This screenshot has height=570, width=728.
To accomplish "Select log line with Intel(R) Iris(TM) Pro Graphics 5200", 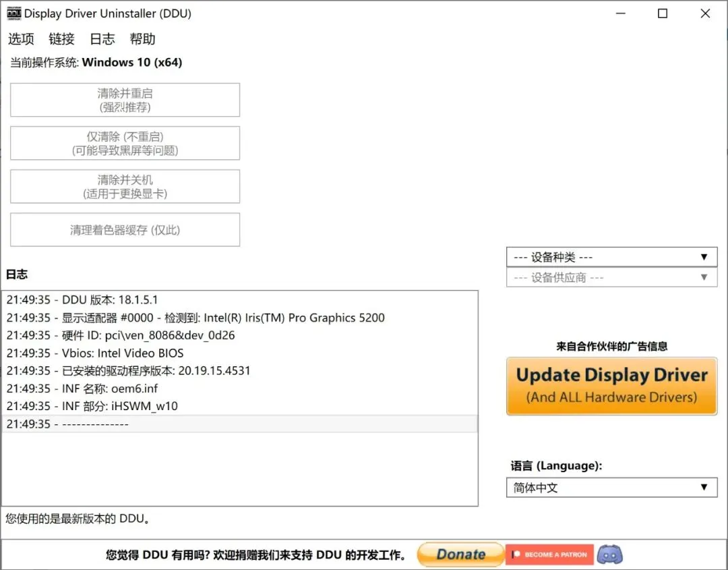I will tap(239, 318).
